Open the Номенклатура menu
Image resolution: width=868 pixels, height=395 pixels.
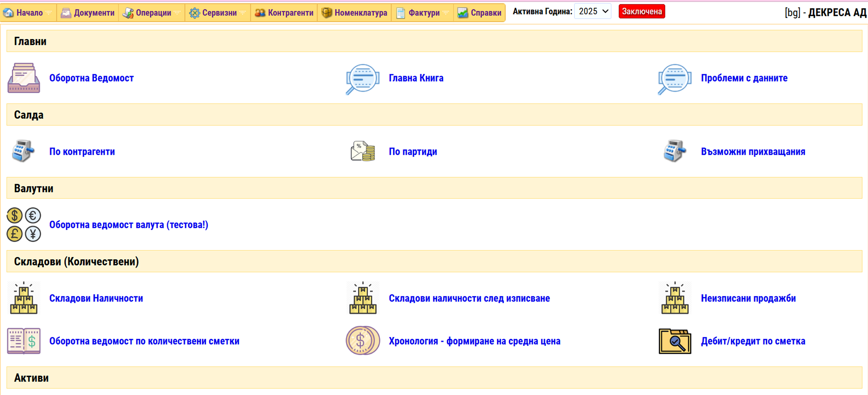[354, 13]
